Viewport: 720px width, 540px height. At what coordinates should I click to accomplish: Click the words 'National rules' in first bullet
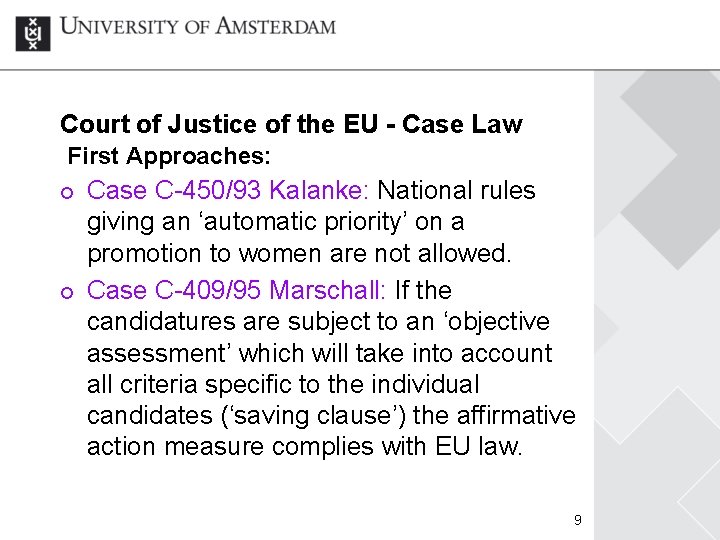pos(456,190)
